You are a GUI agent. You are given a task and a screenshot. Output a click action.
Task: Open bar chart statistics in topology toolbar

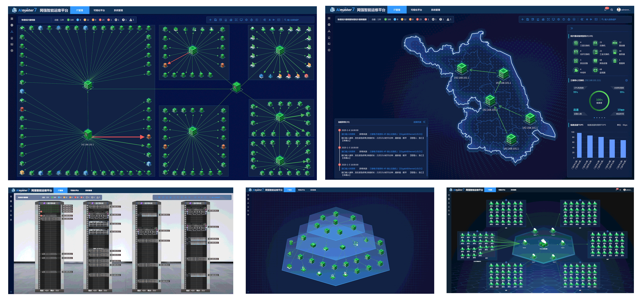(x=231, y=20)
